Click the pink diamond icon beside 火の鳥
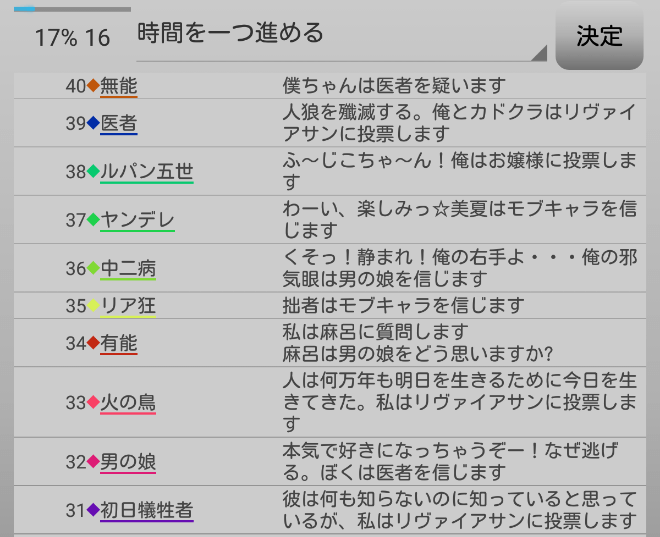 tap(94, 402)
